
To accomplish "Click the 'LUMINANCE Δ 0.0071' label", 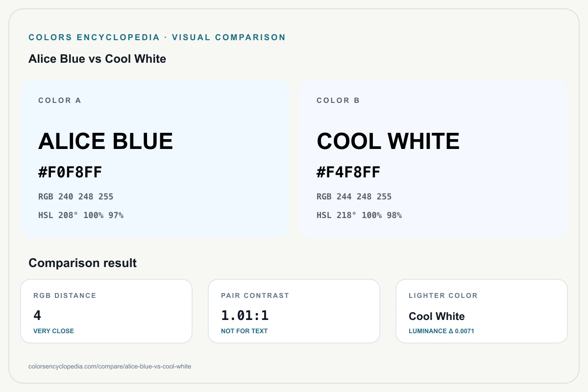I will pos(441,331).
